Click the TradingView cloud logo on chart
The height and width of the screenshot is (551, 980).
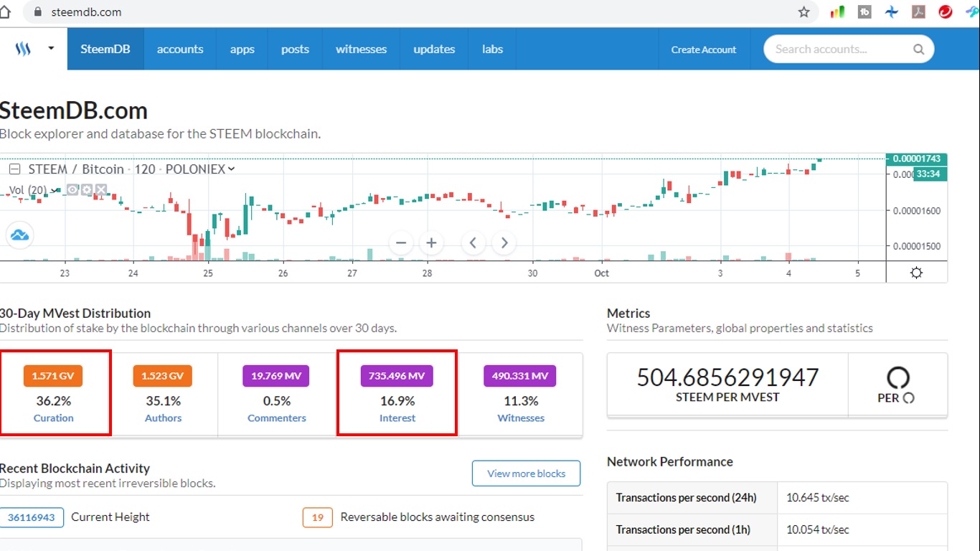[19, 235]
